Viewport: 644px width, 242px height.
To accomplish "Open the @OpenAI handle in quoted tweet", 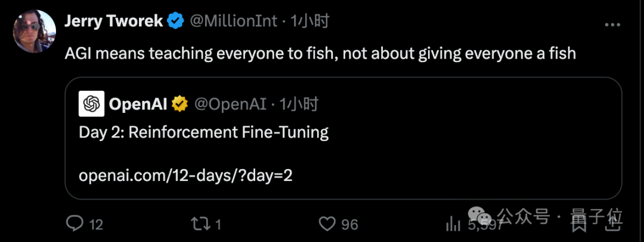I will (230, 104).
